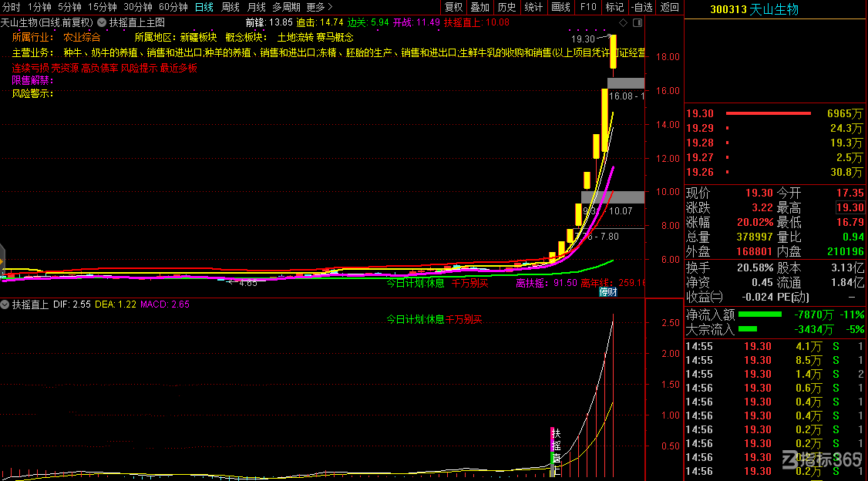This screenshot has width=868, height=481.
Task: Click the 大宗流入 green bar
Action: click(747, 329)
